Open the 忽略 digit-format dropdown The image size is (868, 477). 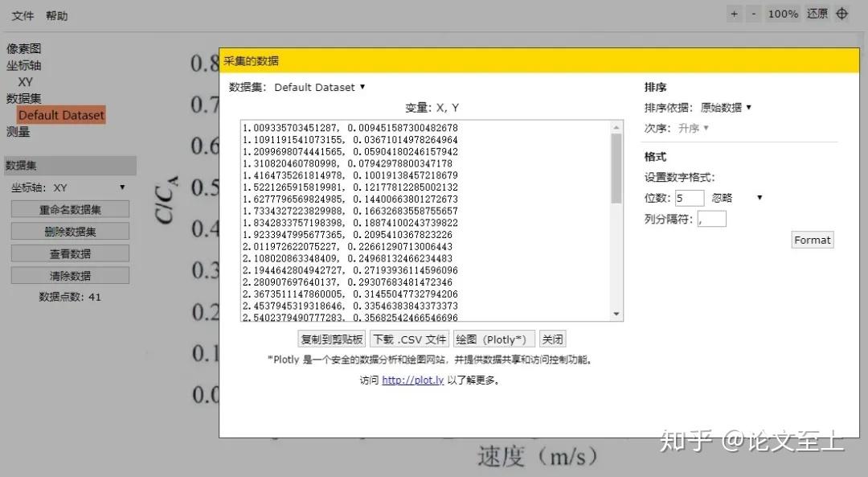747,197
